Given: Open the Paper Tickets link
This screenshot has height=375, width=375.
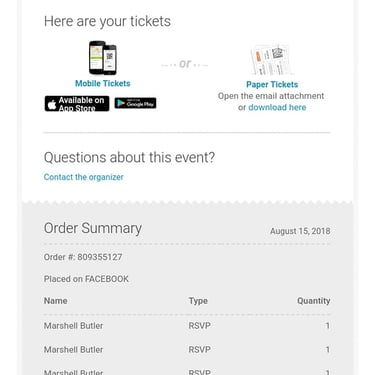Looking at the screenshot, I should (272, 84).
